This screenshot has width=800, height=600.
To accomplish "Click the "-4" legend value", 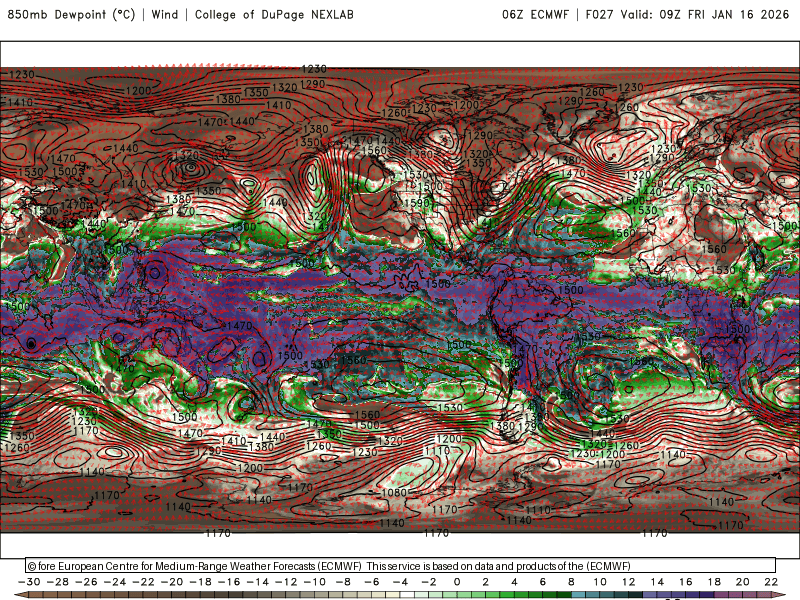I will (x=401, y=582).
